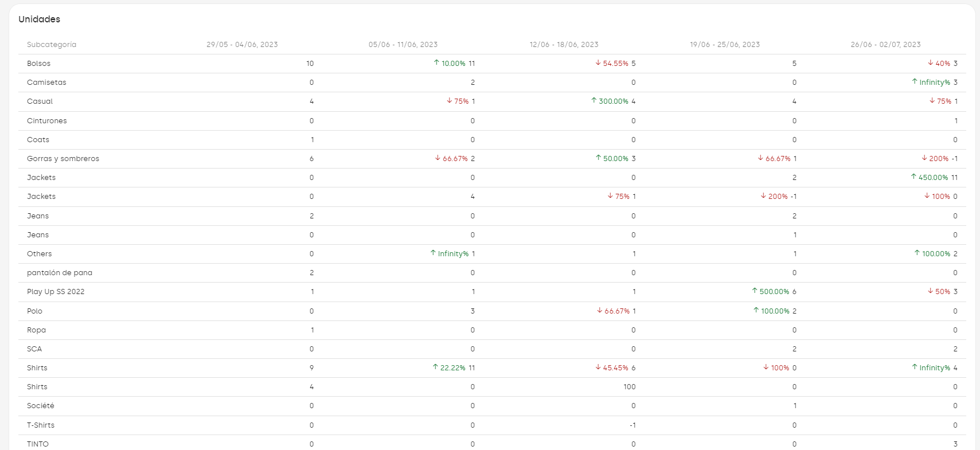This screenshot has height=450, width=980.
Task: Click the green up arrow beside 450.00% in Jackets row
Action: (913, 177)
